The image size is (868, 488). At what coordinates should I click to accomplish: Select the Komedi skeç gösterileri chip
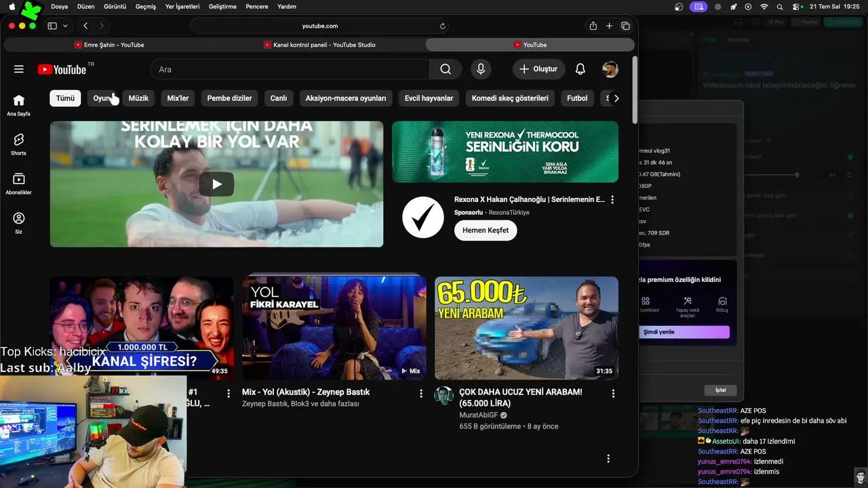[x=510, y=98]
